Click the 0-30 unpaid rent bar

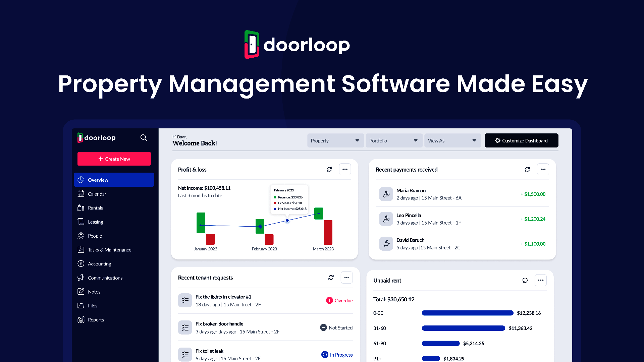tap(468, 313)
